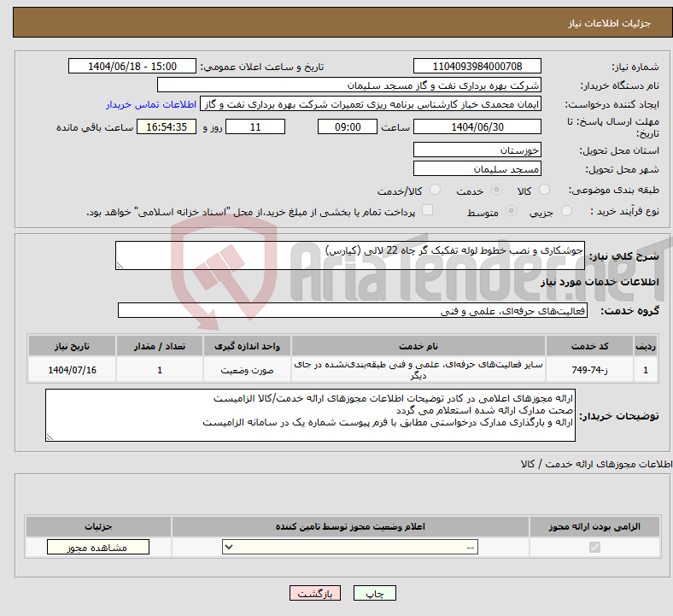
Task: Click the بازگشت back button
Action: pyautogui.click(x=315, y=594)
